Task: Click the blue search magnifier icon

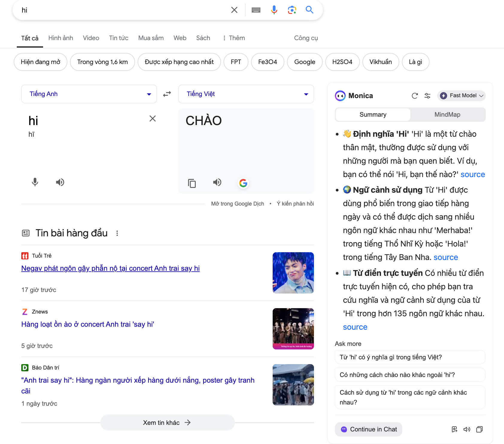Action: (309, 10)
